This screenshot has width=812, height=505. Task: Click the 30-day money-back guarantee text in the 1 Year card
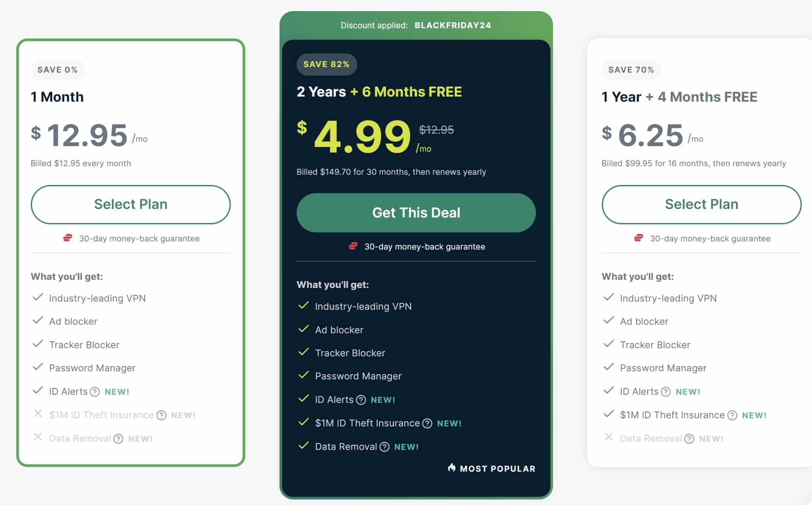click(710, 238)
